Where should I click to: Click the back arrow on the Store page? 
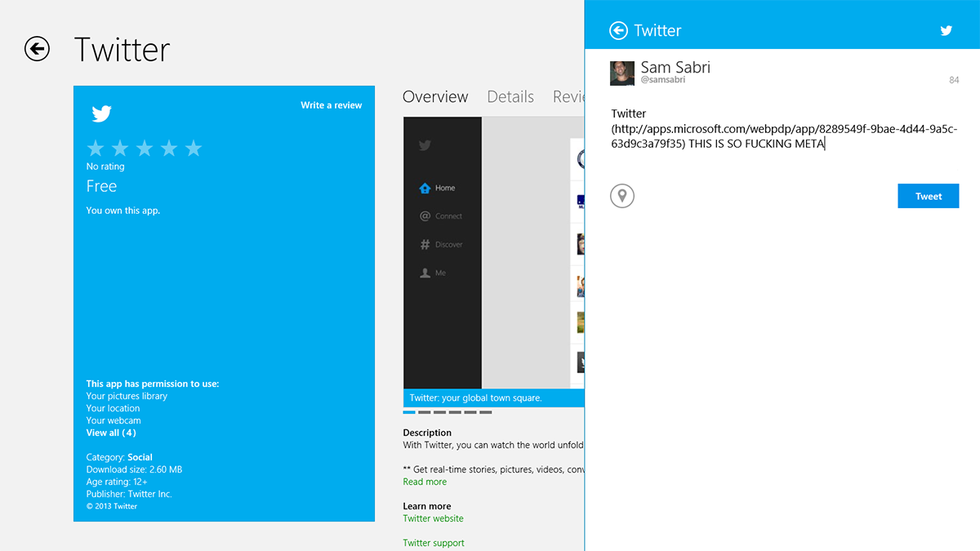(x=37, y=49)
